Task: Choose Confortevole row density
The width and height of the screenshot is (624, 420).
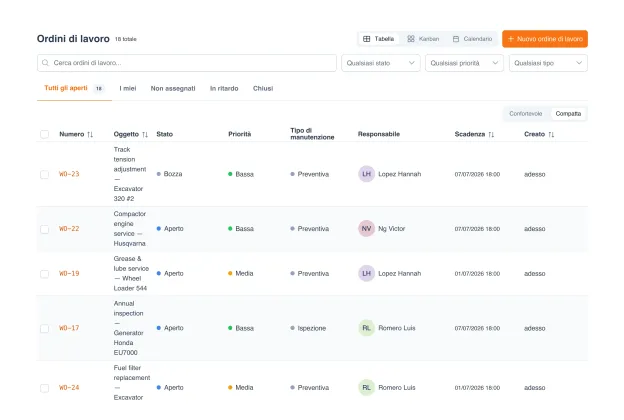Action: 526,114
